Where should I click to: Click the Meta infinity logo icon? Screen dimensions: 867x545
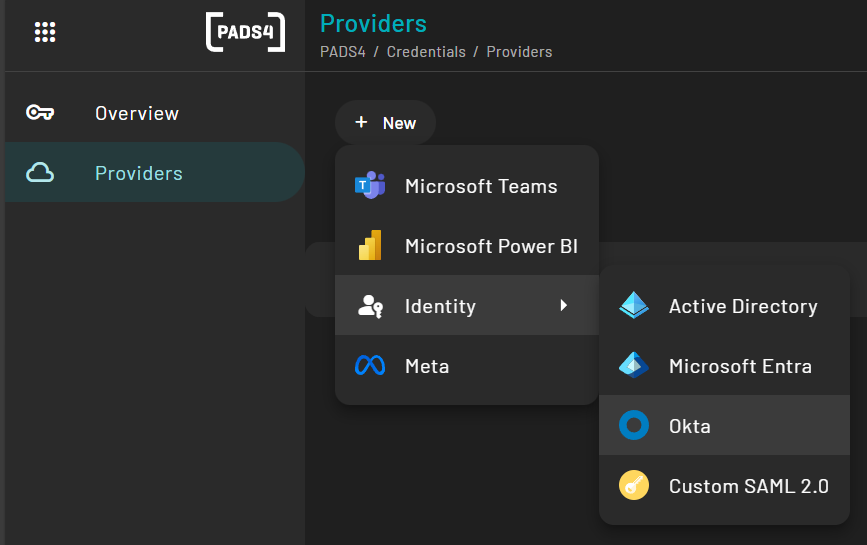(x=370, y=365)
